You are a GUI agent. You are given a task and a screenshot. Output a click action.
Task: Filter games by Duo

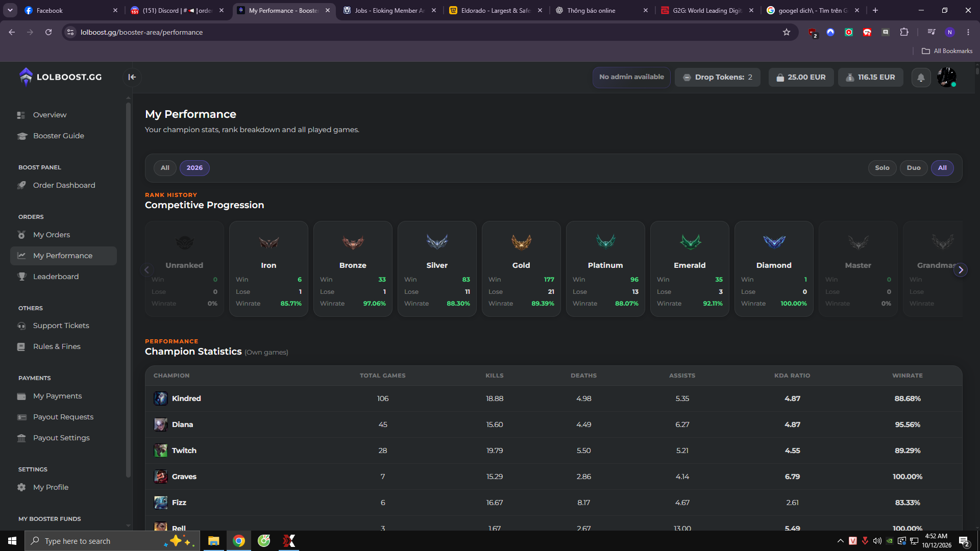click(914, 168)
